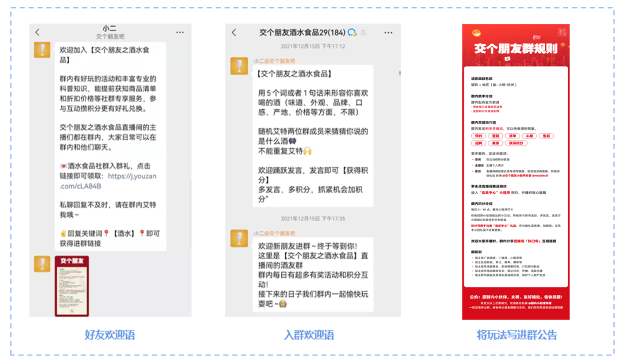This screenshot has height=364, width=625.
Task: Open the youzan.com link in welcome message
Action: coord(108,181)
